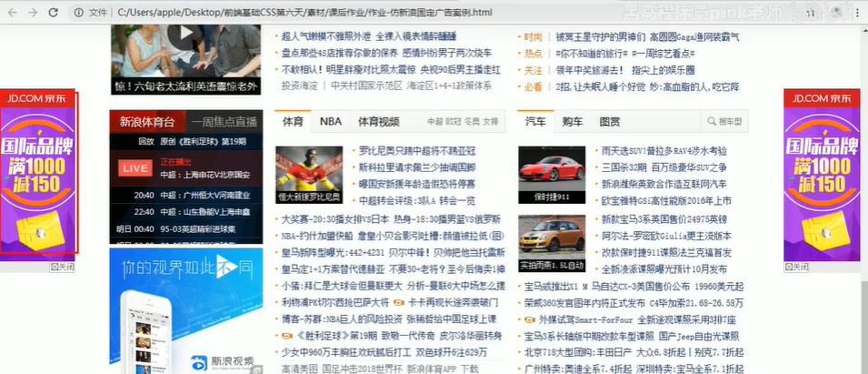Click the 中超 sub-link in sports header
The image size is (868, 374).
[x=435, y=122]
